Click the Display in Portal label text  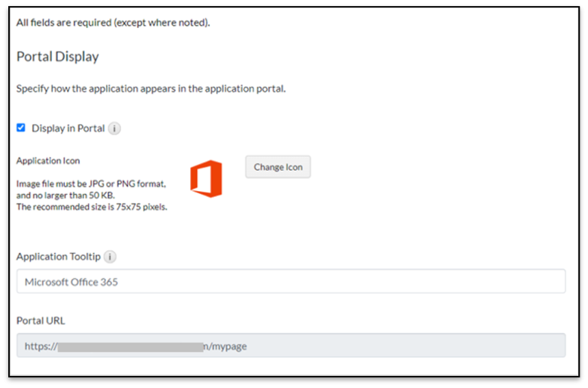[x=68, y=129]
